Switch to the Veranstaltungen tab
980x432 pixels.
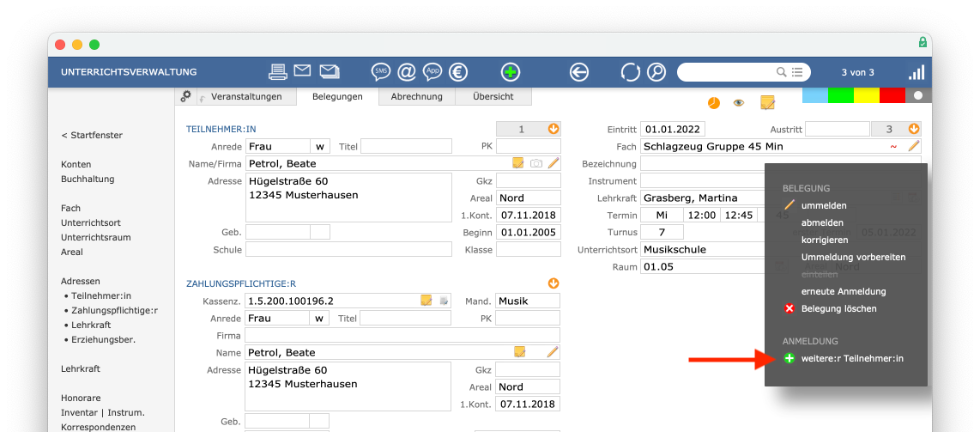246,96
